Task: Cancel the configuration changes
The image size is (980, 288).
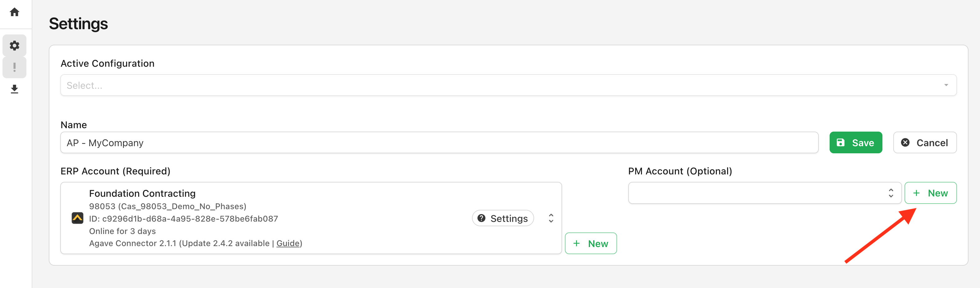Action: (x=924, y=142)
